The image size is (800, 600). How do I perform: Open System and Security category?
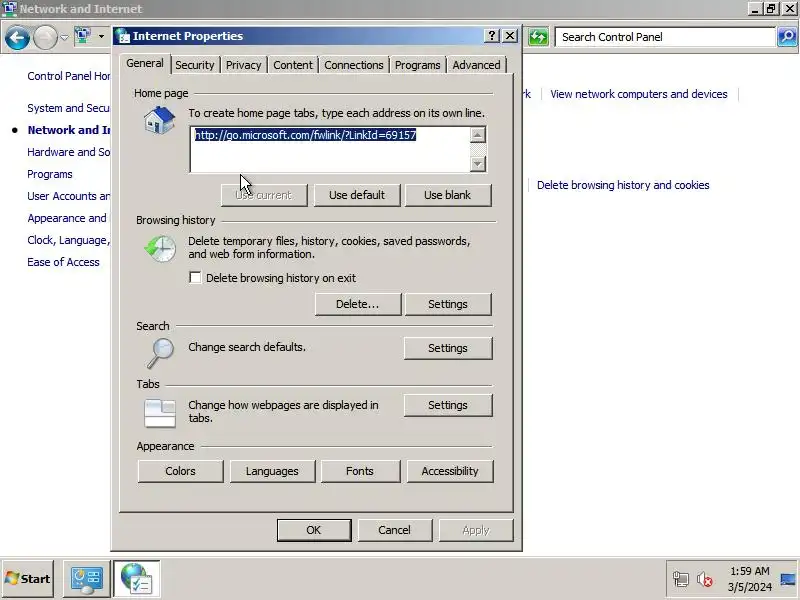(x=68, y=108)
